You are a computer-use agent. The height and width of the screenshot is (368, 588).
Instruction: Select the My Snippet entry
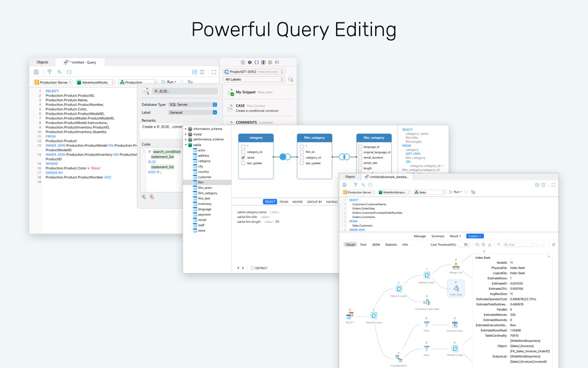[x=258, y=92]
